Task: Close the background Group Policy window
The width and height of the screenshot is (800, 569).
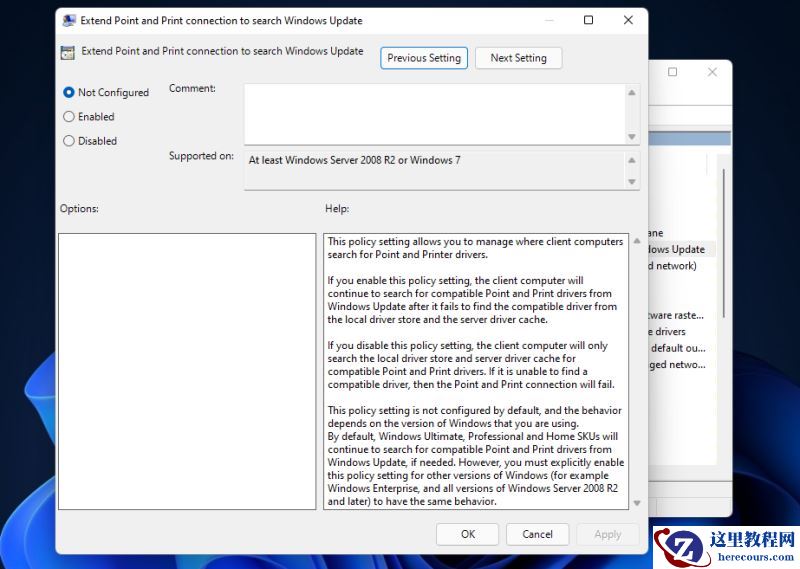Action: 712,72
